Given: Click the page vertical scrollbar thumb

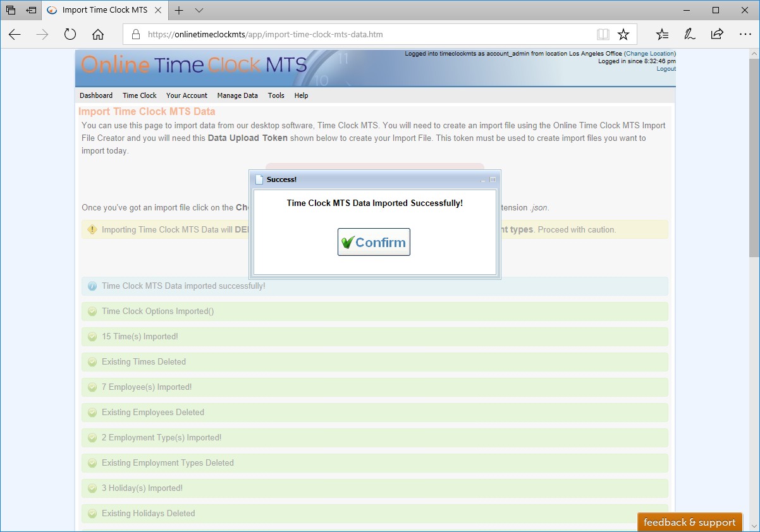Looking at the screenshot, I should point(754,158).
